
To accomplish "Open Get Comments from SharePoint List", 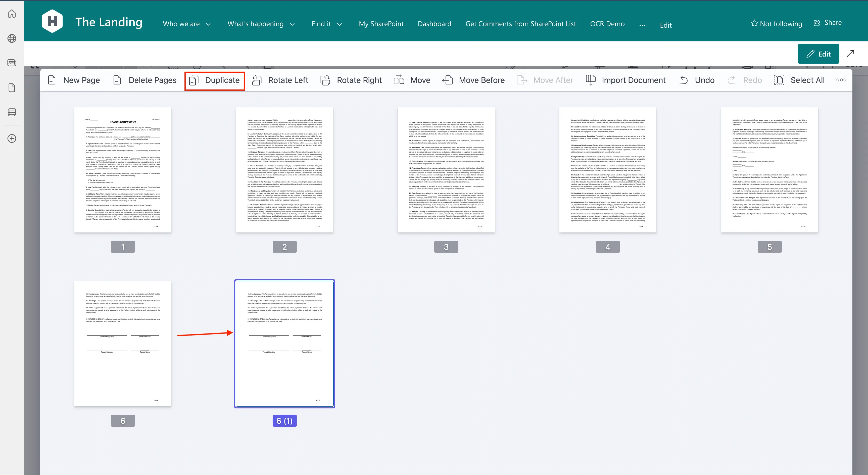I will pyautogui.click(x=521, y=24).
